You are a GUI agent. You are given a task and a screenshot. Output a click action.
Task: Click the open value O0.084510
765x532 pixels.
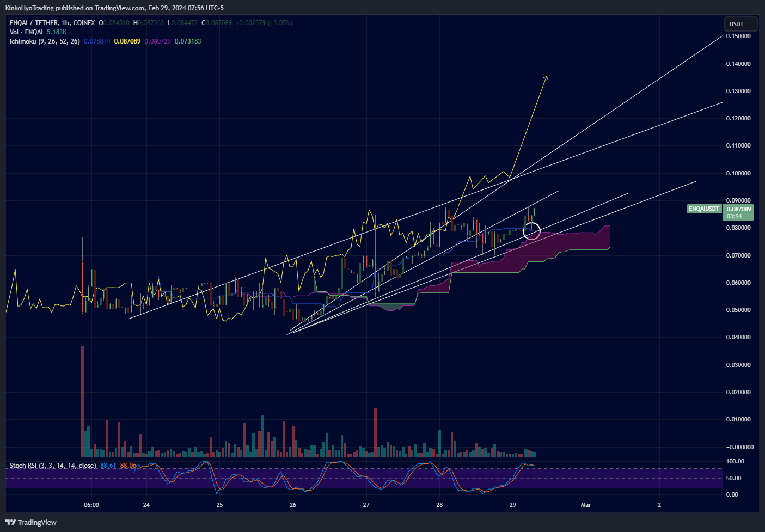coord(114,23)
